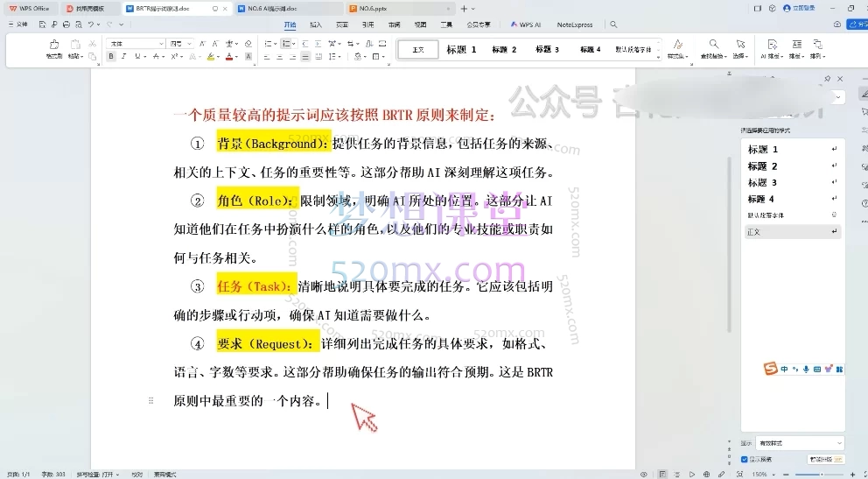The width and height of the screenshot is (868, 479).
Task: Open the 引用 (References) ribbon tab
Action: [368, 25]
